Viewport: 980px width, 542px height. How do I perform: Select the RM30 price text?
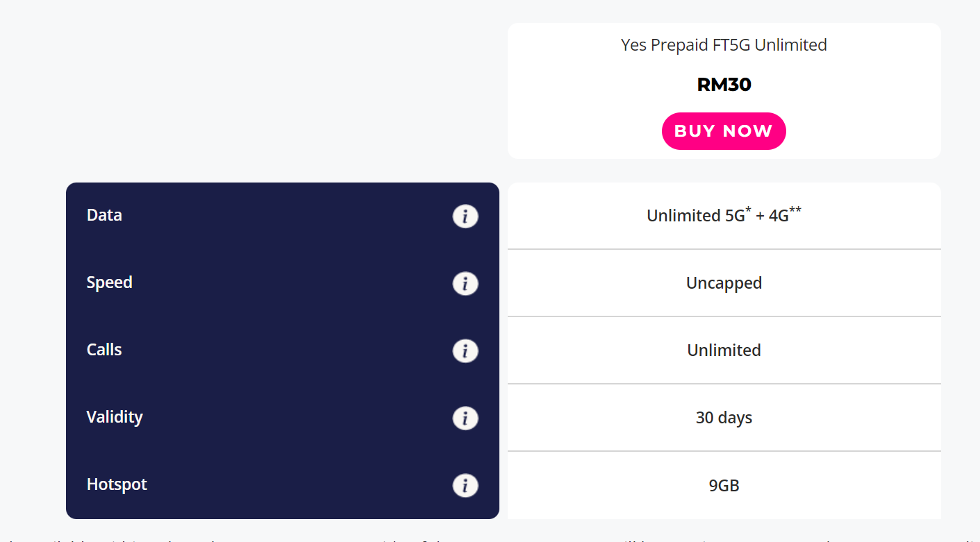coord(724,85)
